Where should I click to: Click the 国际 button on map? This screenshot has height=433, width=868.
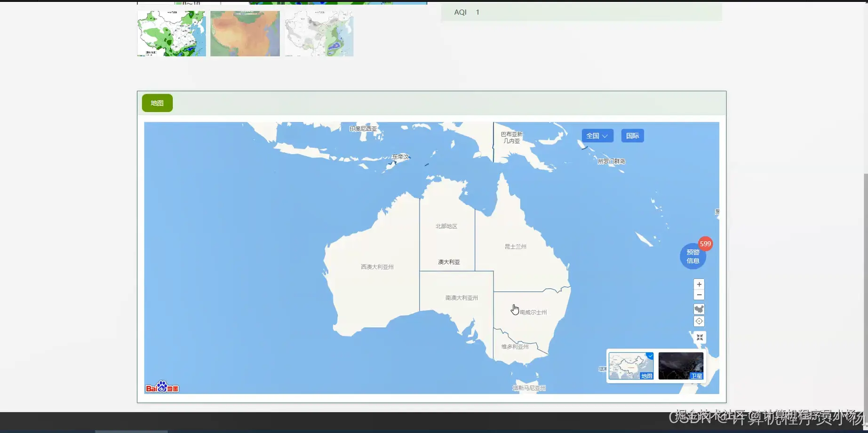coord(632,136)
